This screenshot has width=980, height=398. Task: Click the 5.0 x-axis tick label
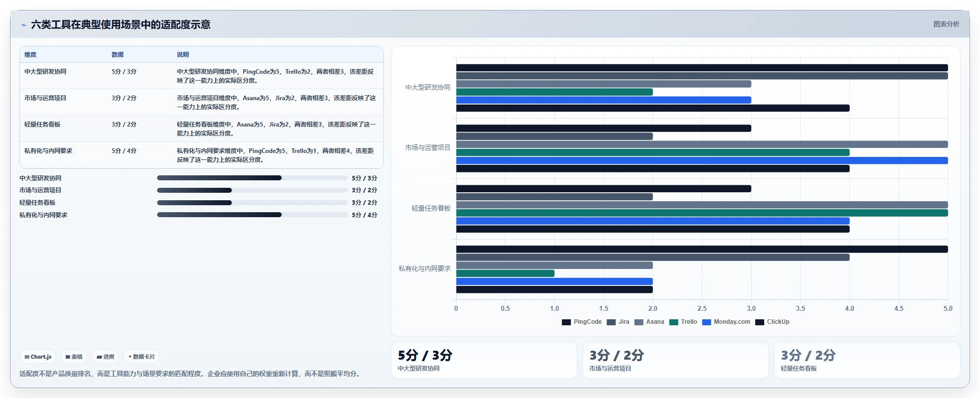(948, 309)
